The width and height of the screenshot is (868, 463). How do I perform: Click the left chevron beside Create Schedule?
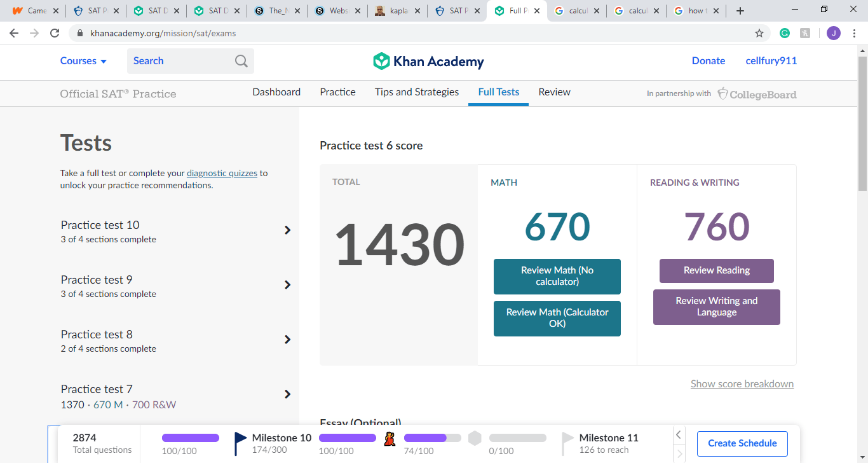(679, 435)
